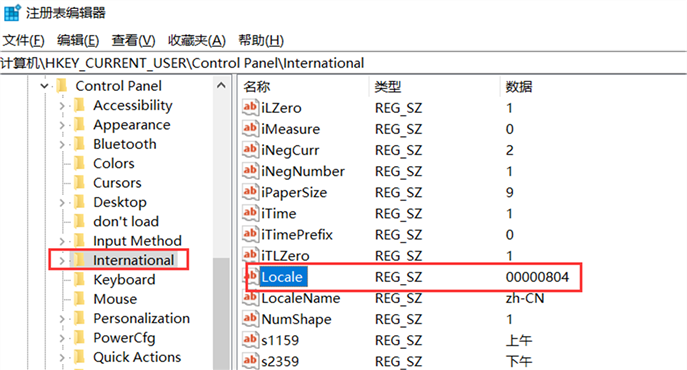This screenshot has height=370, width=687.
Task: Click the registry path address bar
Action: coord(344,63)
